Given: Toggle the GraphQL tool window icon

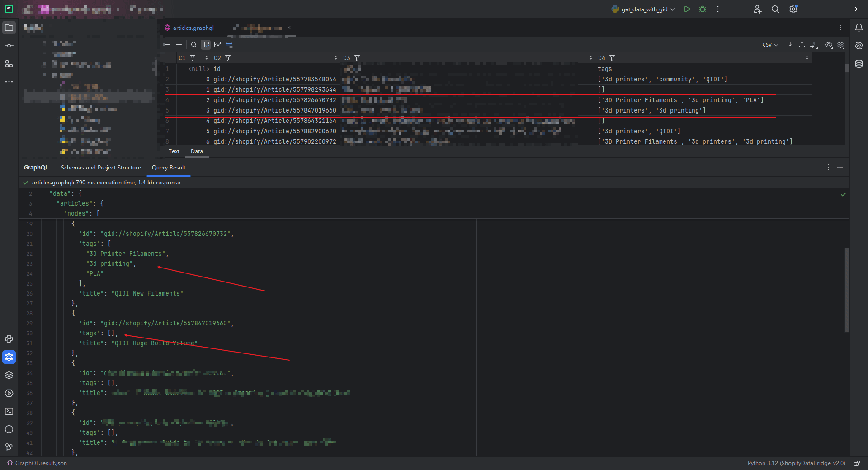Looking at the screenshot, I should (x=9, y=357).
